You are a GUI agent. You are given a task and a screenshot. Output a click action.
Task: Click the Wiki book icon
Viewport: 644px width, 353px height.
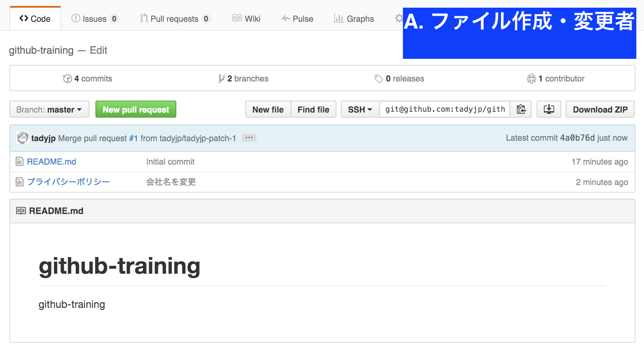[x=237, y=18]
